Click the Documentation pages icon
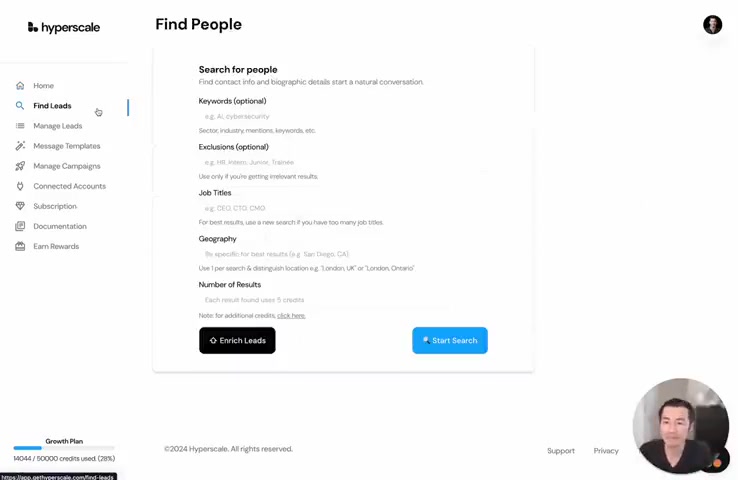The image size is (738, 480). (x=20, y=226)
